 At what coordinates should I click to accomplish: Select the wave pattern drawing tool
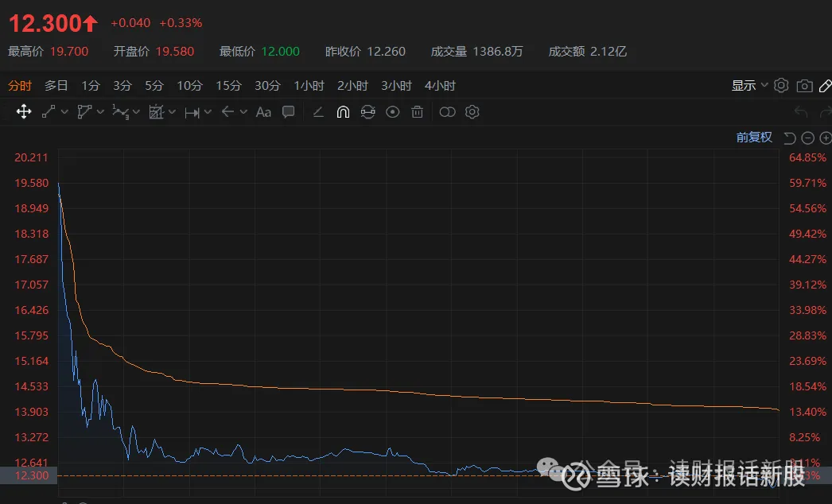tap(120, 112)
